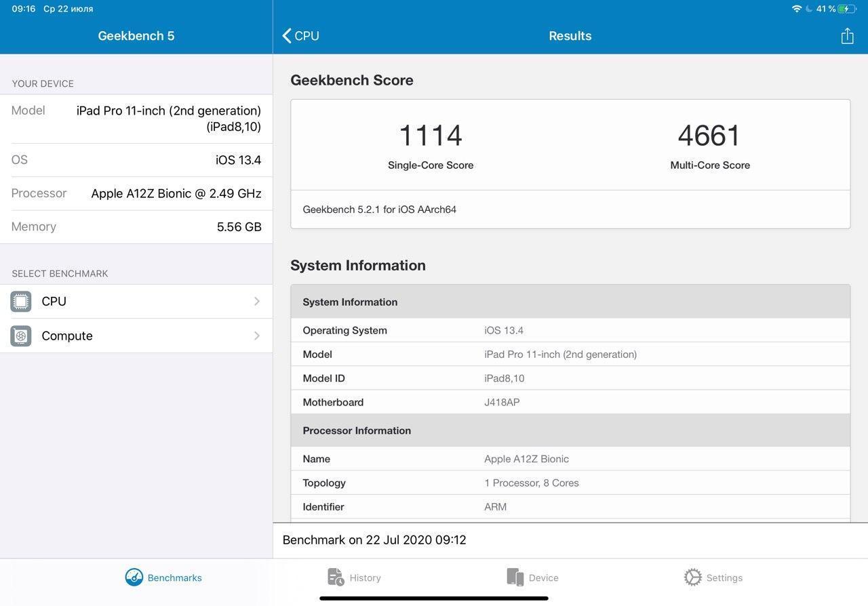This screenshot has width=868, height=606.
Task: Tap the Do Not Disturb moon icon
Action: [809, 9]
